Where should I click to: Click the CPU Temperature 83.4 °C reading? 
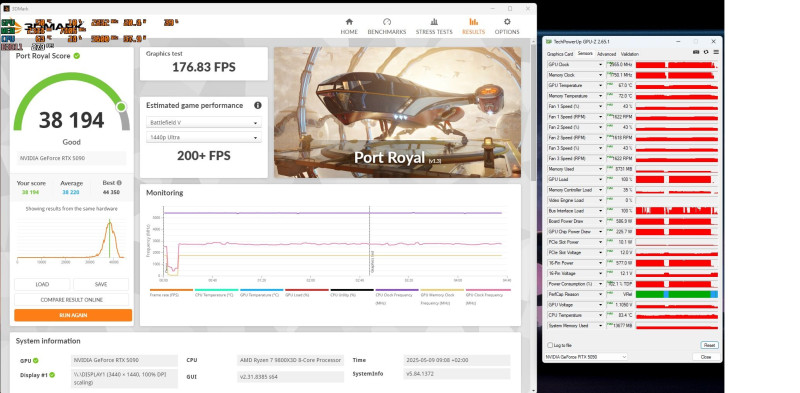(x=620, y=315)
